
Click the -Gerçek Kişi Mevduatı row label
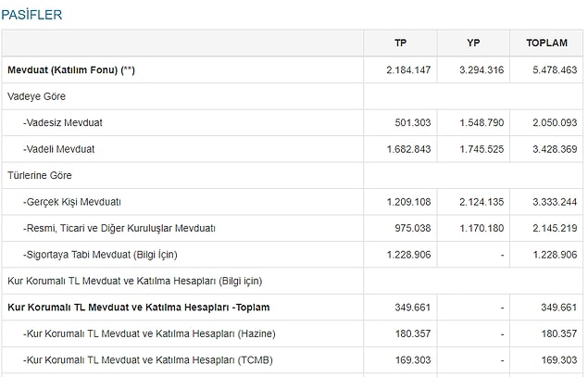coord(72,201)
